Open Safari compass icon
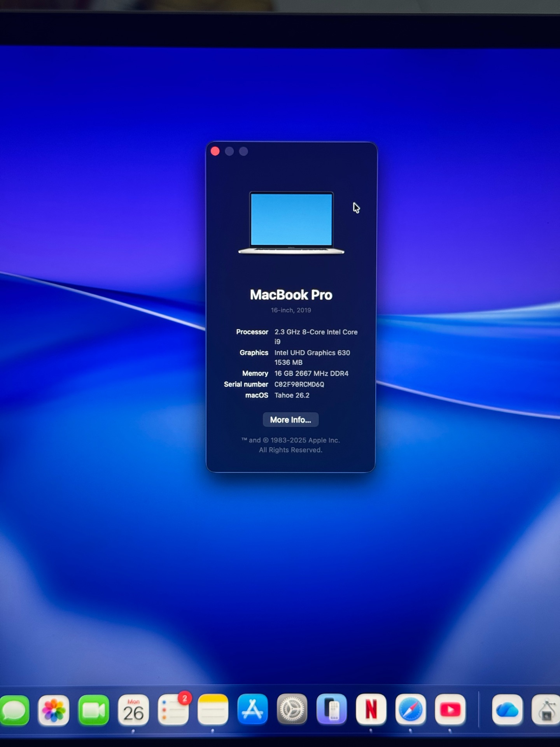Image resolution: width=560 pixels, height=747 pixels. pos(411,709)
